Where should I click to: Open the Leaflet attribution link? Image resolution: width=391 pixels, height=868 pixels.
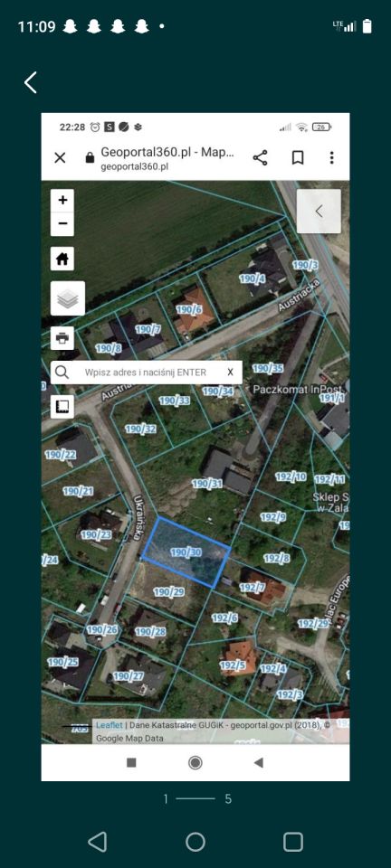pyautogui.click(x=110, y=724)
